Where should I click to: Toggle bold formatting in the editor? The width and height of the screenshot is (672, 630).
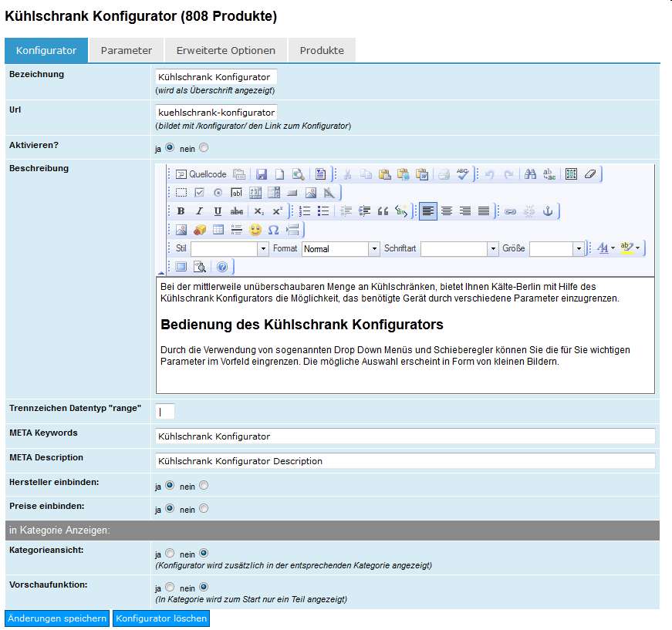[x=181, y=211]
